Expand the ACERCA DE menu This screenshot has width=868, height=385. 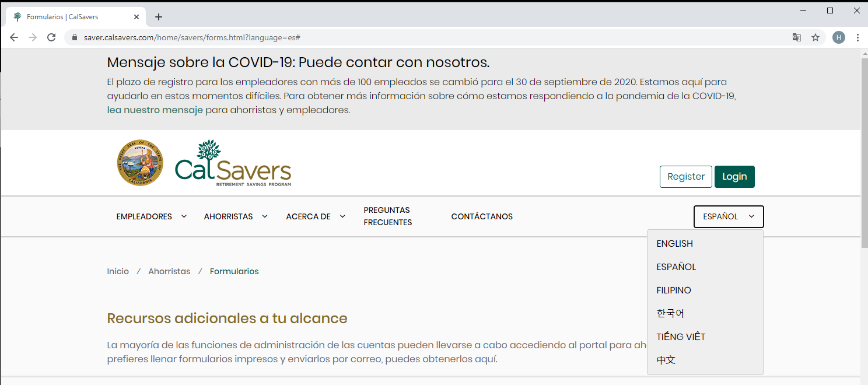pyautogui.click(x=316, y=216)
